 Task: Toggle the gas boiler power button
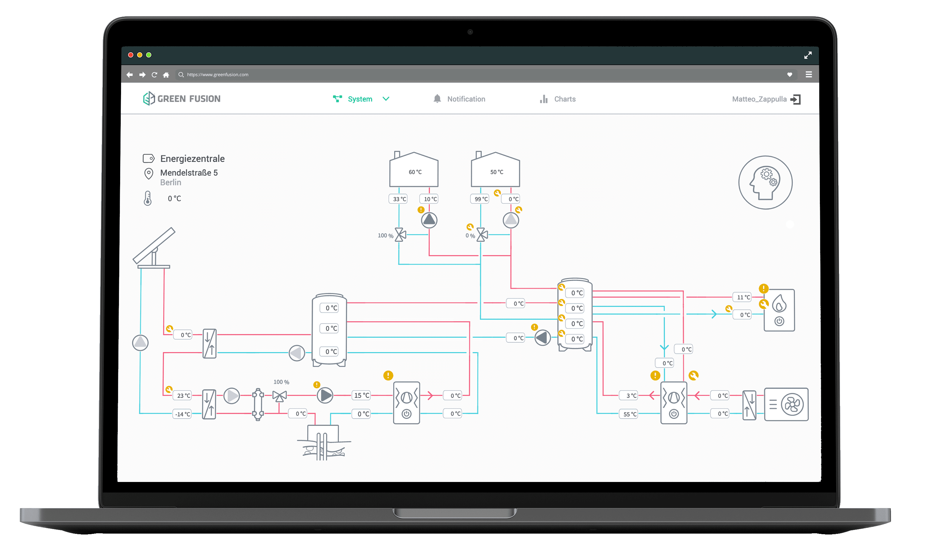(779, 321)
